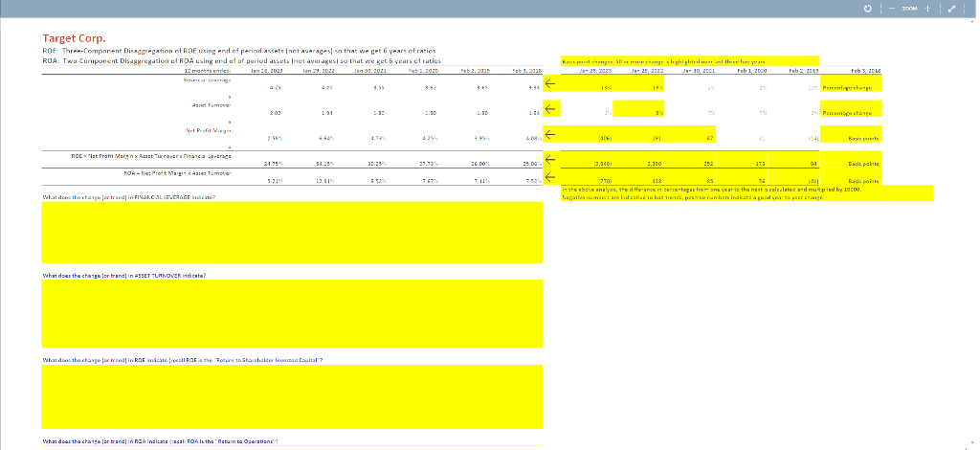
Task: Select Net Profit Margin value 4.73%
Action: coord(378,138)
